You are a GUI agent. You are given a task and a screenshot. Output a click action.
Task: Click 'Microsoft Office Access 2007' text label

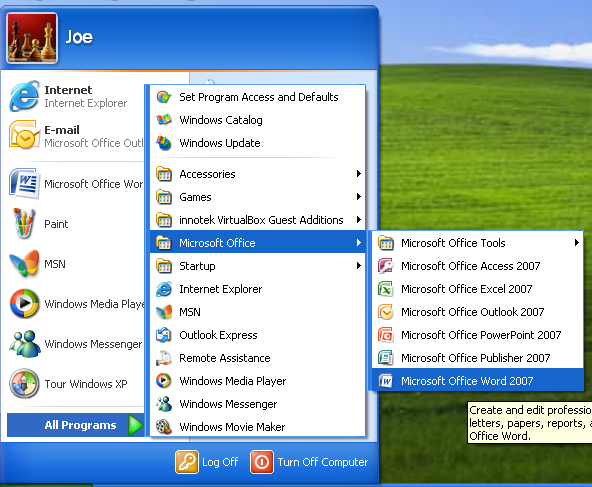click(470, 266)
